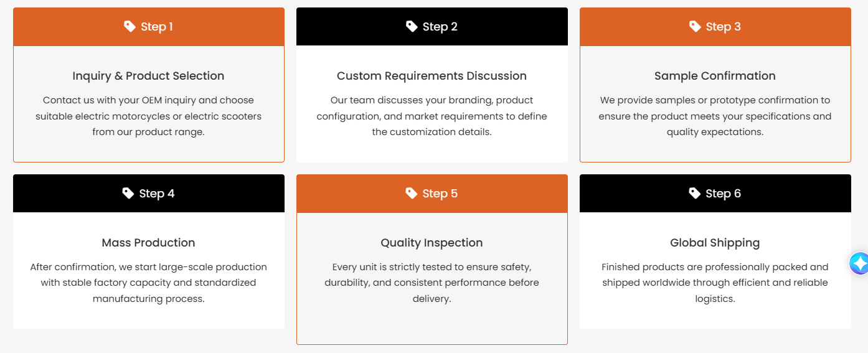Click the tag icon beside Step 2
The width and height of the screenshot is (868, 353).
[412, 26]
